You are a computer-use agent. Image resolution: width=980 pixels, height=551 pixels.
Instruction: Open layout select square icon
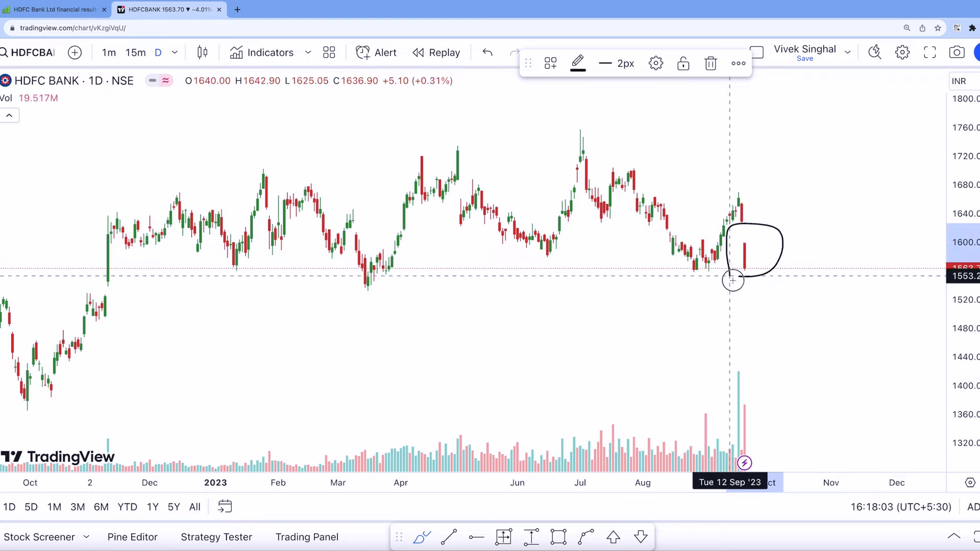coord(757,52)
